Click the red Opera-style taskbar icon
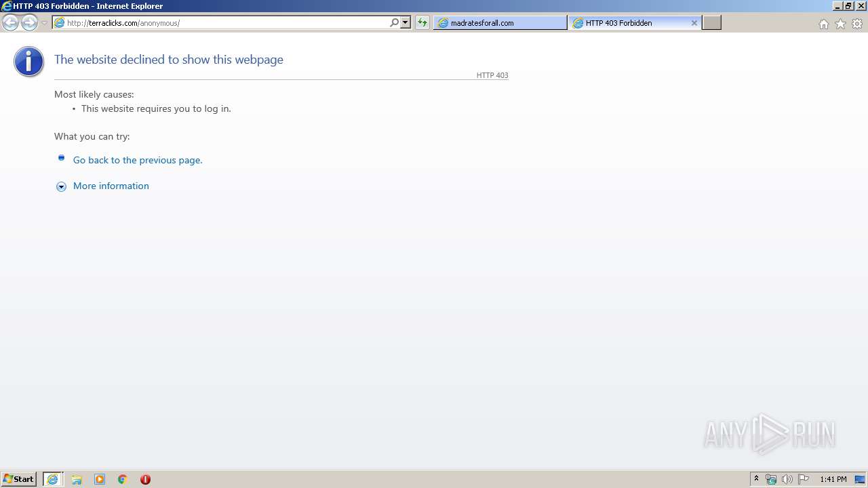Screen dimensions: 868x488 (145, 479)
